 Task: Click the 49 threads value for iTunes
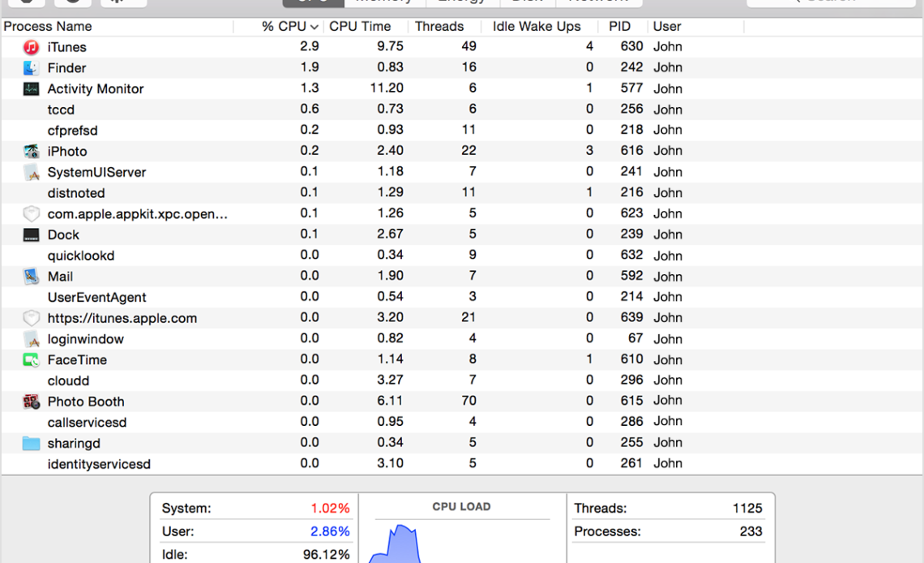468,46
